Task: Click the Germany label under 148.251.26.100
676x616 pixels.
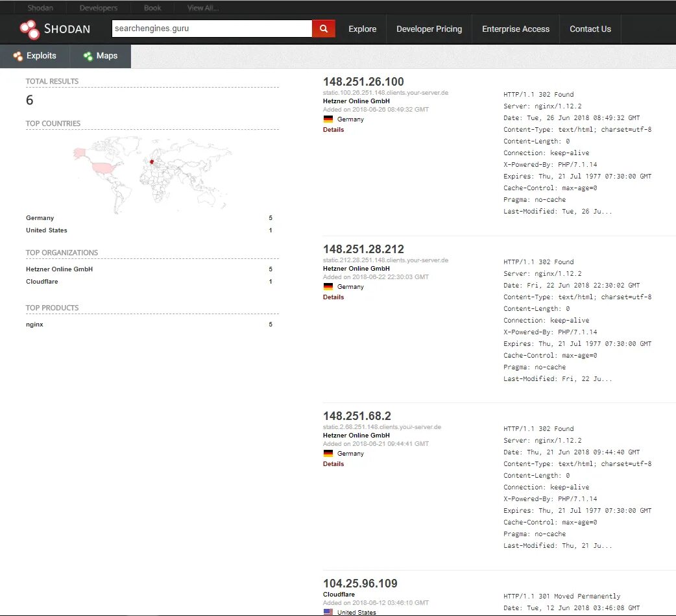Action: point(350,119)
